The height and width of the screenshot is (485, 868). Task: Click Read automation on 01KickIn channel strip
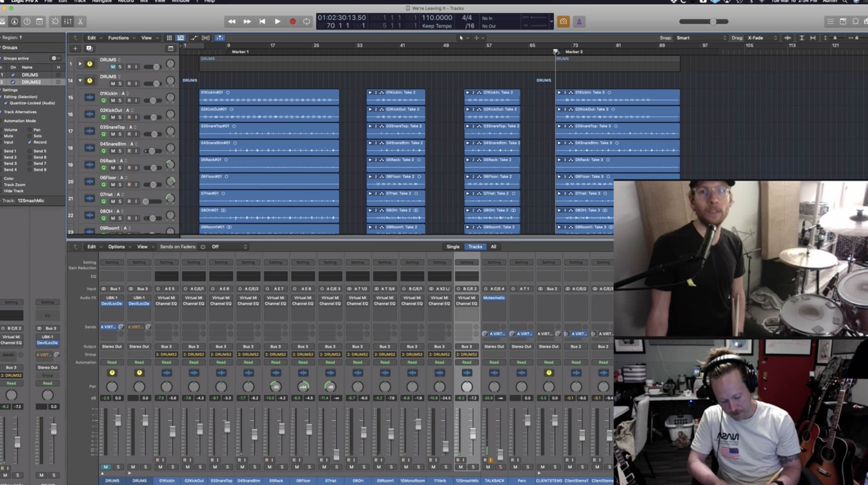(x=166, y=362)
